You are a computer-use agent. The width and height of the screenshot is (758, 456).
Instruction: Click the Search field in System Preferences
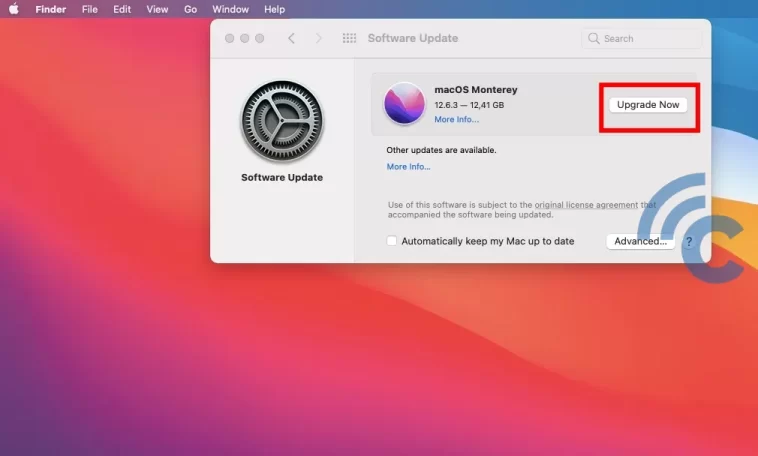tap(641, 39)
